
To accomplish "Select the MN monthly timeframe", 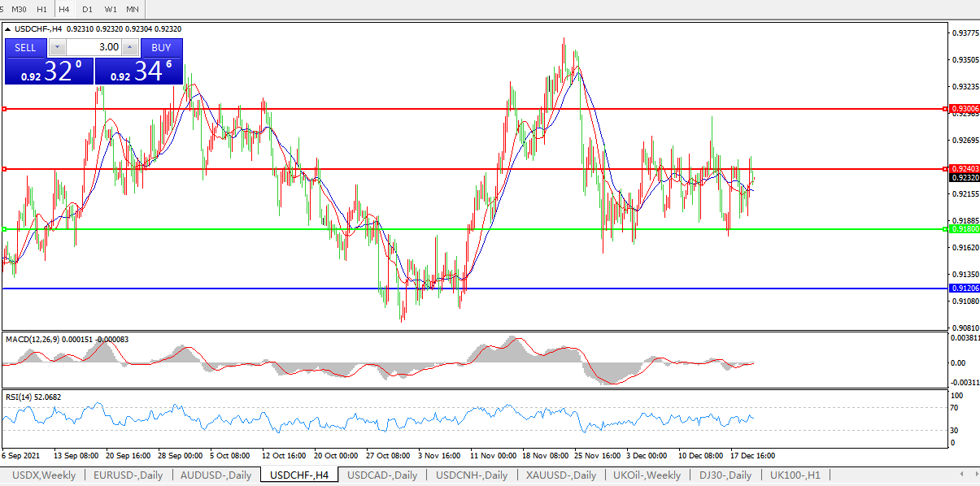I will (x=132, y=9).
